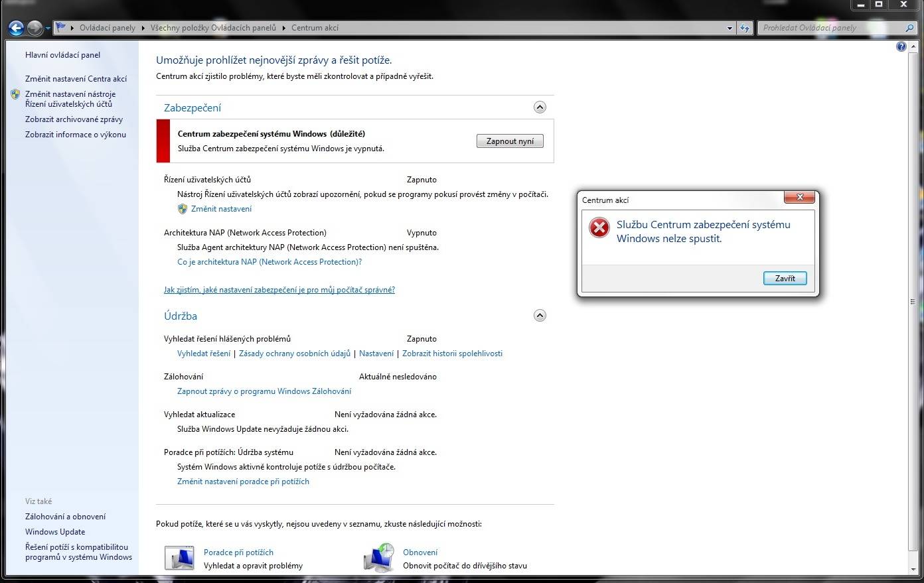924x583 pixels.
Task: Open 'Zásady ochrany osobních údajů' link
Action: pyautogui.click(x=295, y=354)
